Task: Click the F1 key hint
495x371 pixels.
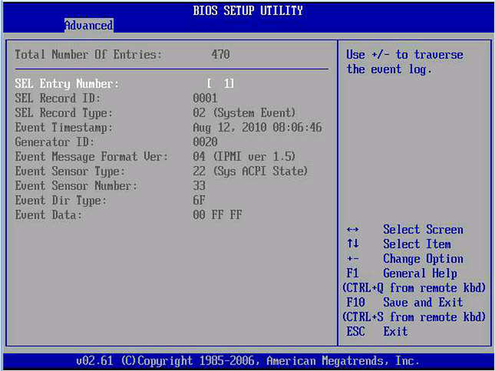Action: 353,273
